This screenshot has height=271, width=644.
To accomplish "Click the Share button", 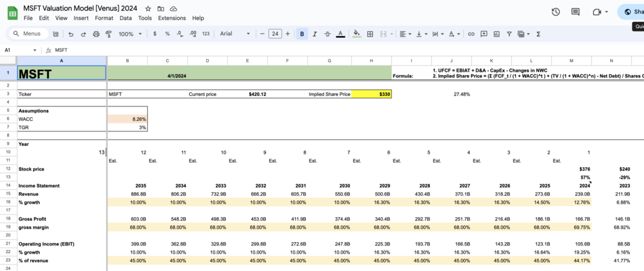I will click(x=631, y=12).
